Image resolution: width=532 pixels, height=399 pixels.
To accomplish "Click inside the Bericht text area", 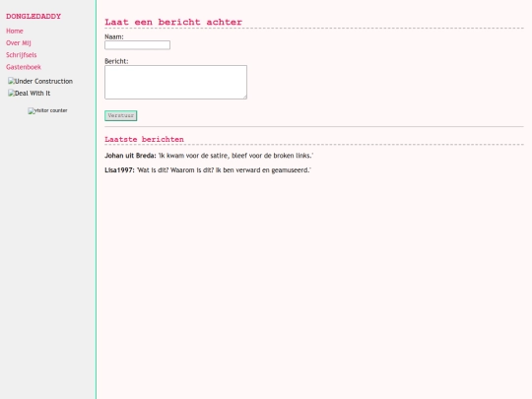I will pyautogui.click(x=175, y=82).
